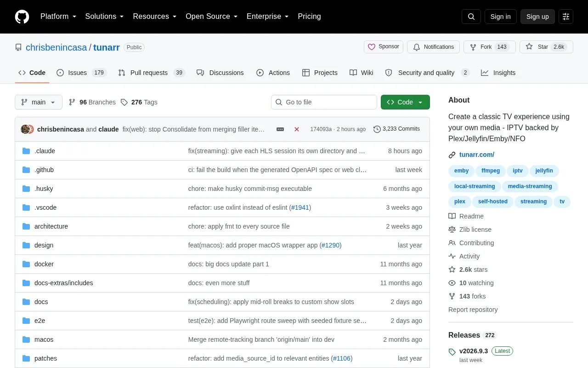The width and height of the screenshot is (588, 368).
Task: Go to the Actions tab
Action: coord(273,73)
